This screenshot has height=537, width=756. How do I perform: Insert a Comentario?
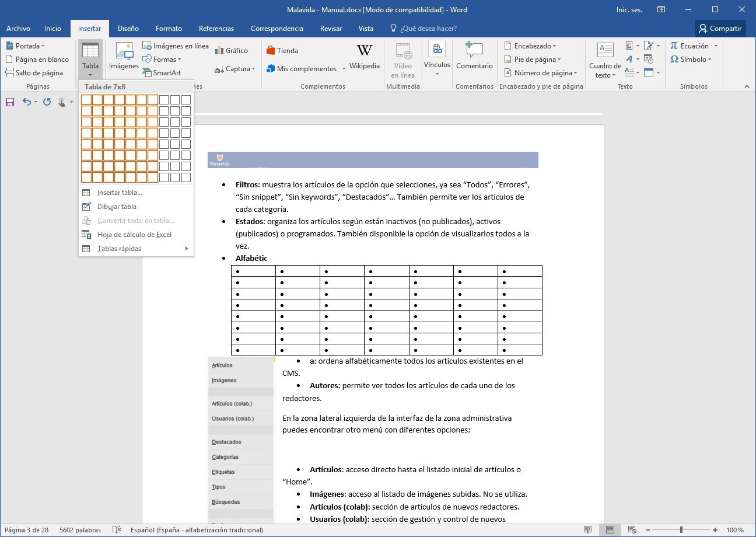[x=474, y=58]
